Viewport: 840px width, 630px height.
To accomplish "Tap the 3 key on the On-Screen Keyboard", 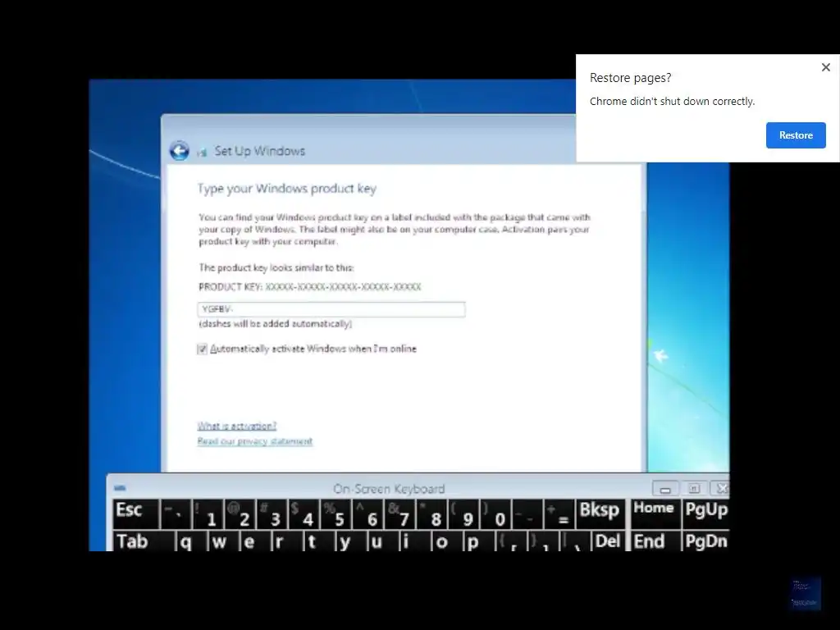I will tap(272, 514).
